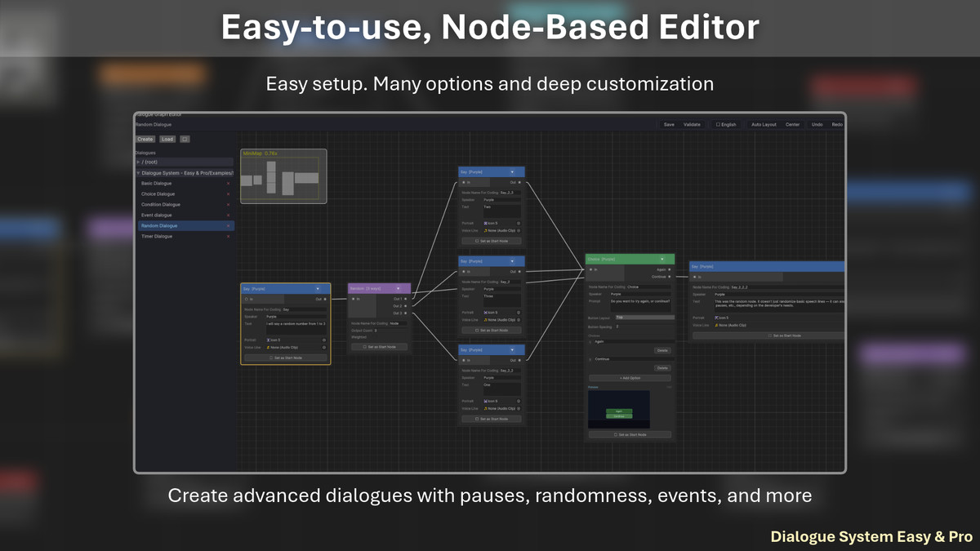Open the header dropdown on node Say_2_3
Viewport: 980px width, 551px height.
pos(512,172)
